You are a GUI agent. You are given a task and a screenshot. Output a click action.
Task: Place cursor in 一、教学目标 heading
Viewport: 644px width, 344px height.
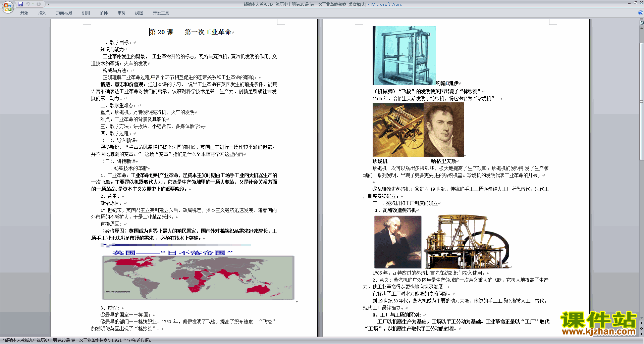pyautogui.click(x=116, y=42)
